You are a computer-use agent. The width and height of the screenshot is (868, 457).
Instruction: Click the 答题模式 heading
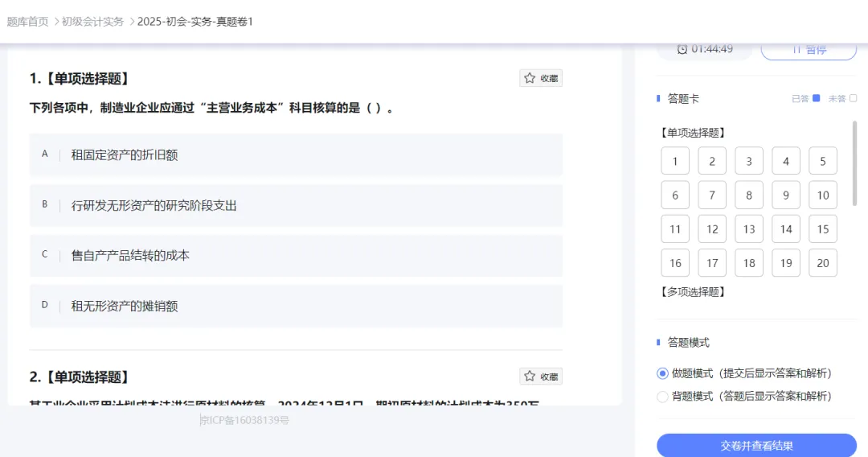(x=688, y=342)
